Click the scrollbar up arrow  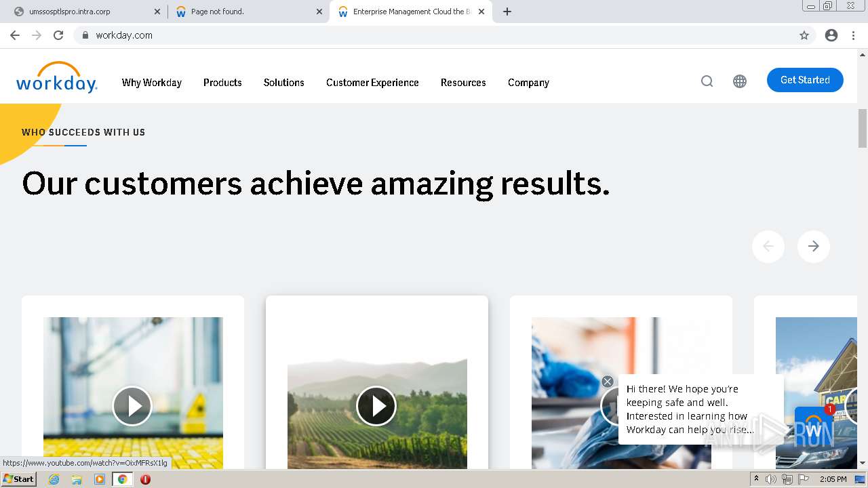[x=863, y=54]
